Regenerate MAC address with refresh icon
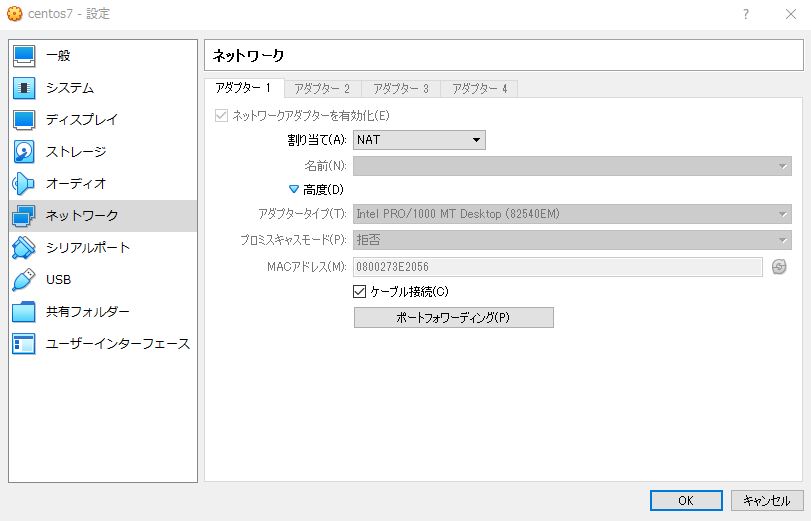 tap(779, 267)
